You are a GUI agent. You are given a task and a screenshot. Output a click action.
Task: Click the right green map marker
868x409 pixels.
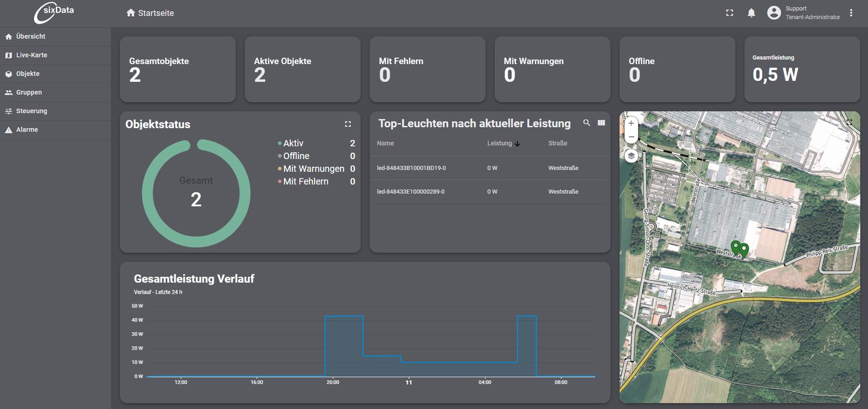click(x=744, y=250)
